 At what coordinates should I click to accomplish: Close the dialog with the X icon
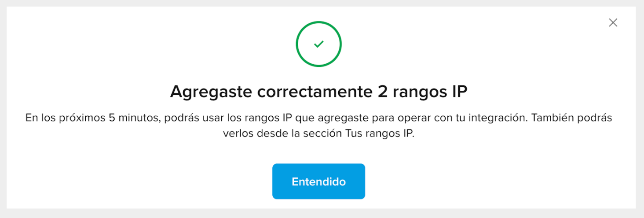[613, 22]
